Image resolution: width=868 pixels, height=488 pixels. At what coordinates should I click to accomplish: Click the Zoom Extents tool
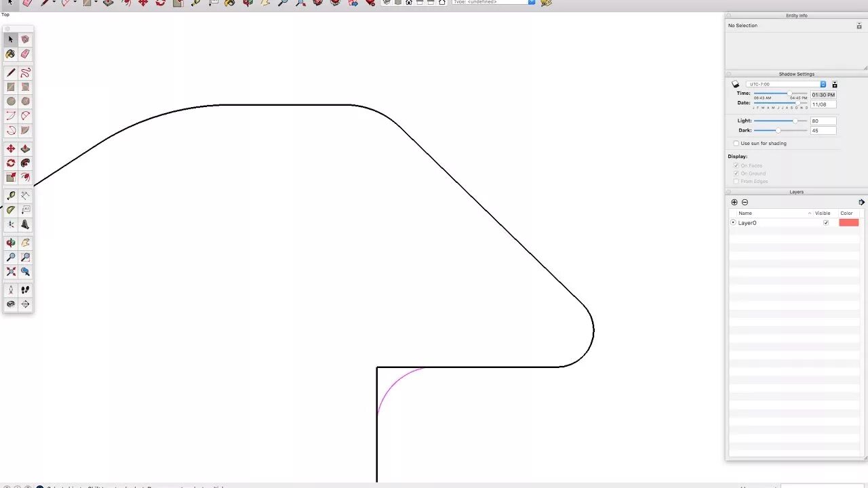(11, 271)
